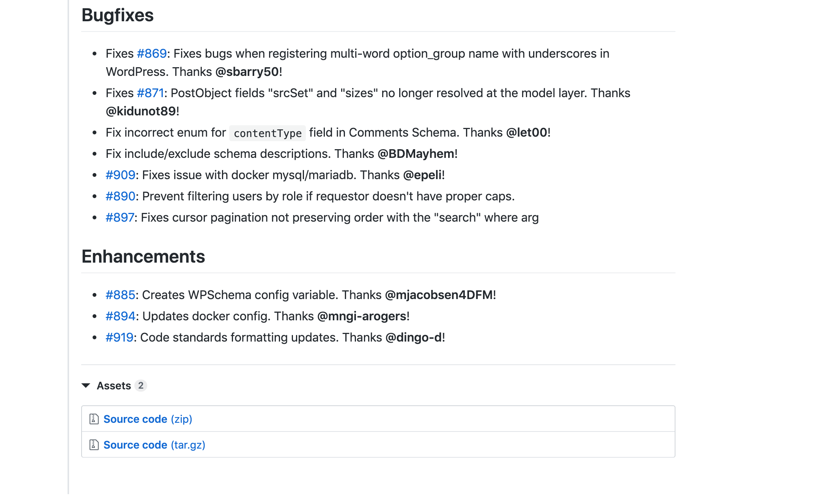Visit @BDMayhem user mention

pos(416,154)
